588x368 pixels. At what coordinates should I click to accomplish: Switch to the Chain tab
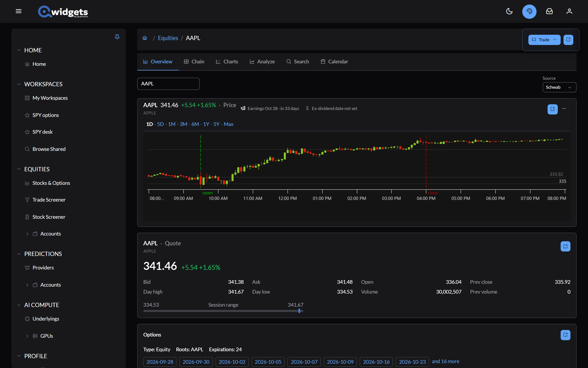[194, 62]
